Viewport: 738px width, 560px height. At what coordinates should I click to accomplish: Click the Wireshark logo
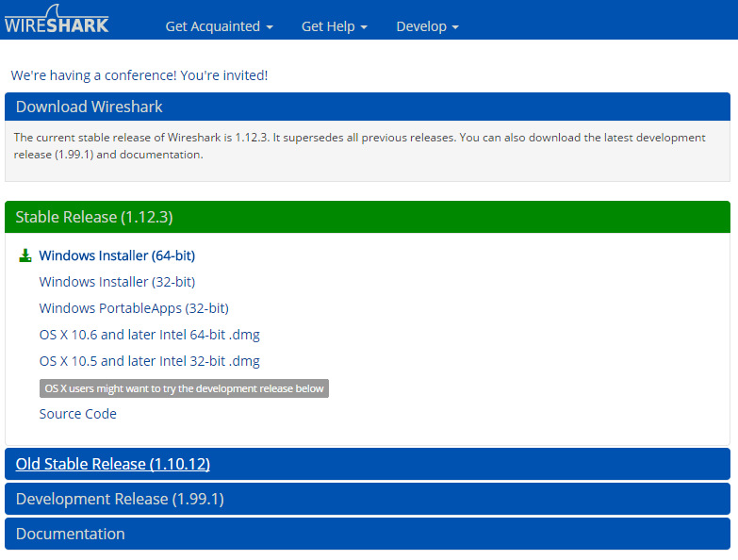57,19
